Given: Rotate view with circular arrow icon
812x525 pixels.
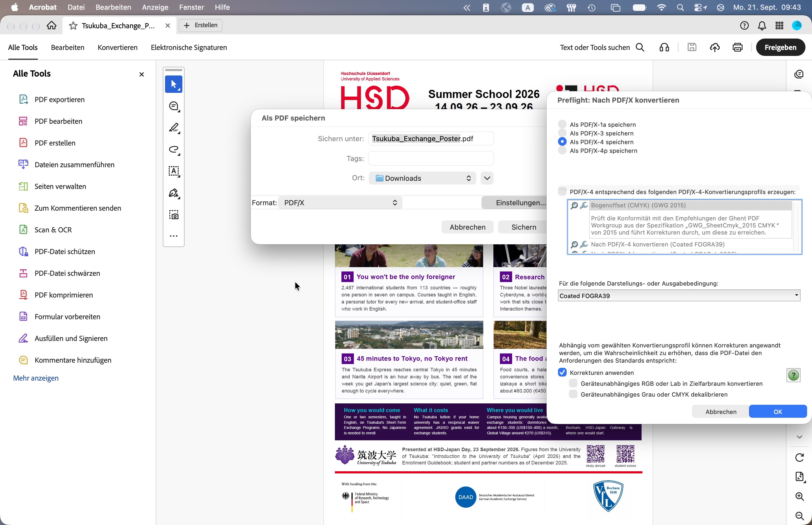Looking at the screenshot, I should [800, 457].
